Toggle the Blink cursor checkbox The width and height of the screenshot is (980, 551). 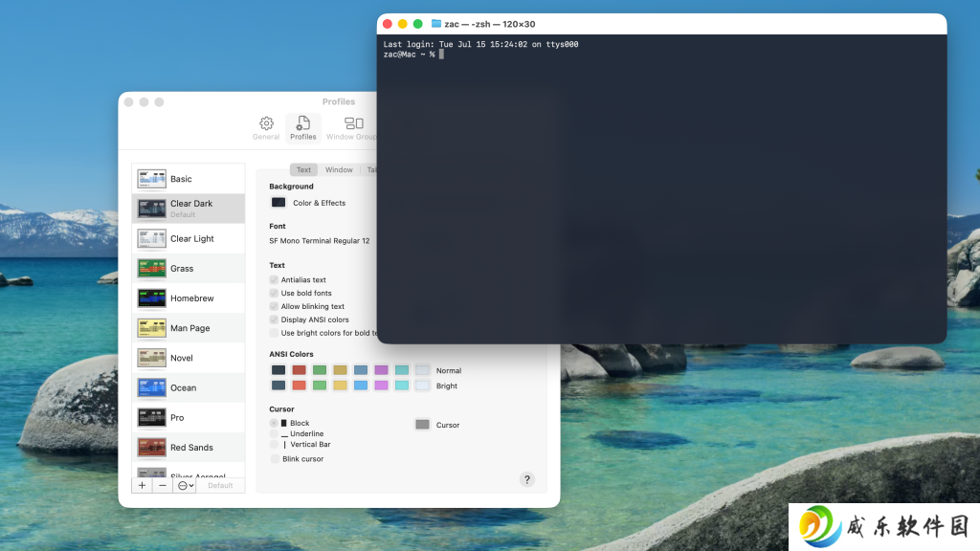coord(275,458)
